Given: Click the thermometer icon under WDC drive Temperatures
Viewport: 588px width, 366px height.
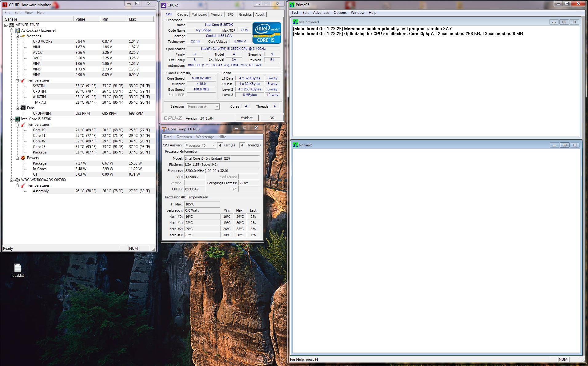Looking at the screenshot, I should click(x=23, y=185).
